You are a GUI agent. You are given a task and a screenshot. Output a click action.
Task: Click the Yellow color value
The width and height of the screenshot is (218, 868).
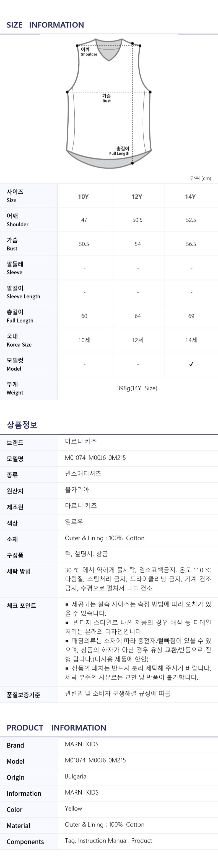(x=73, y=808)
